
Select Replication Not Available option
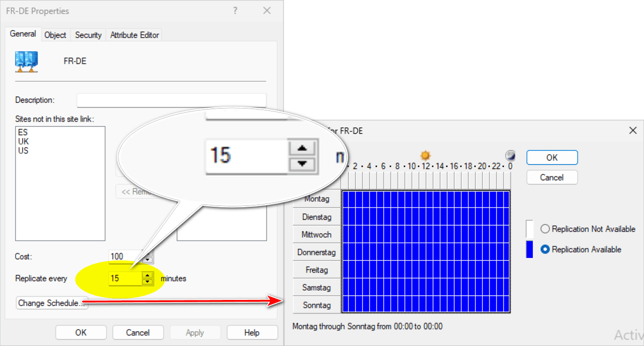[x=545, y=229]
